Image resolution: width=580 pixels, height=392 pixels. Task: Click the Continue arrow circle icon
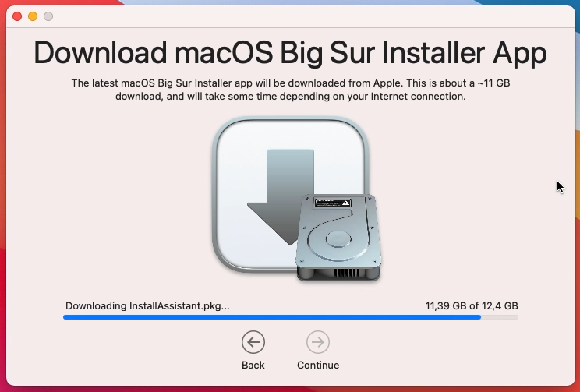point(318,342)
